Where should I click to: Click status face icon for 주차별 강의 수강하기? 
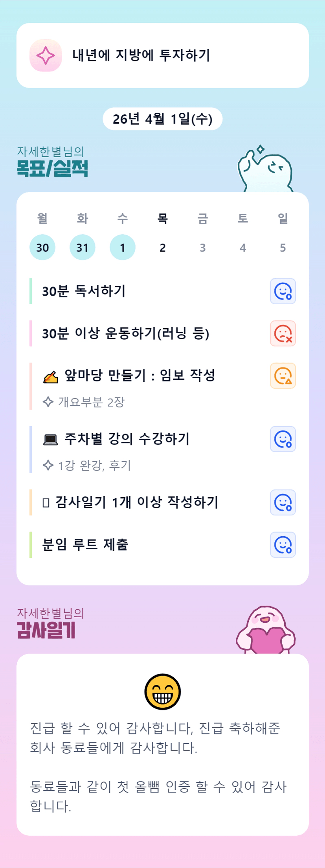tap(283, 439)
